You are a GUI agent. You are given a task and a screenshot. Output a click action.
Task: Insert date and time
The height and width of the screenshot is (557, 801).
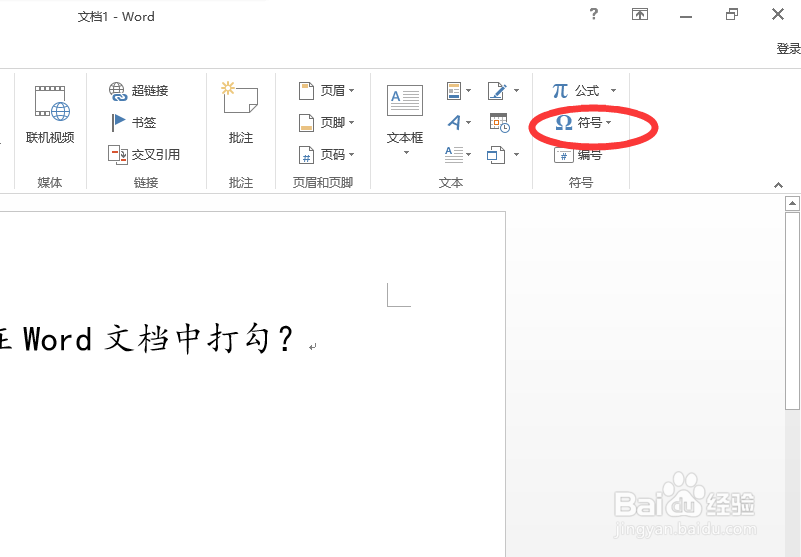(499, 123)
